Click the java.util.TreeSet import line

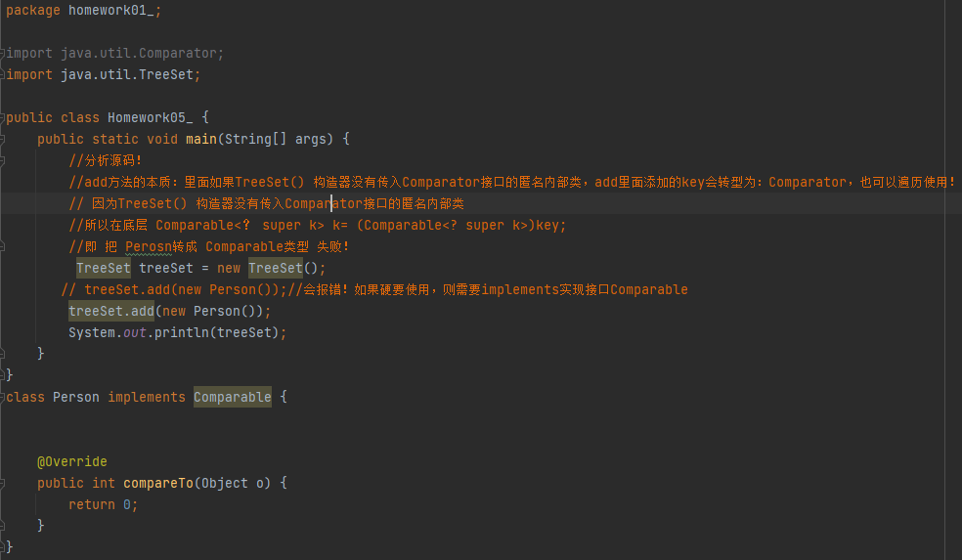(130, 74)
